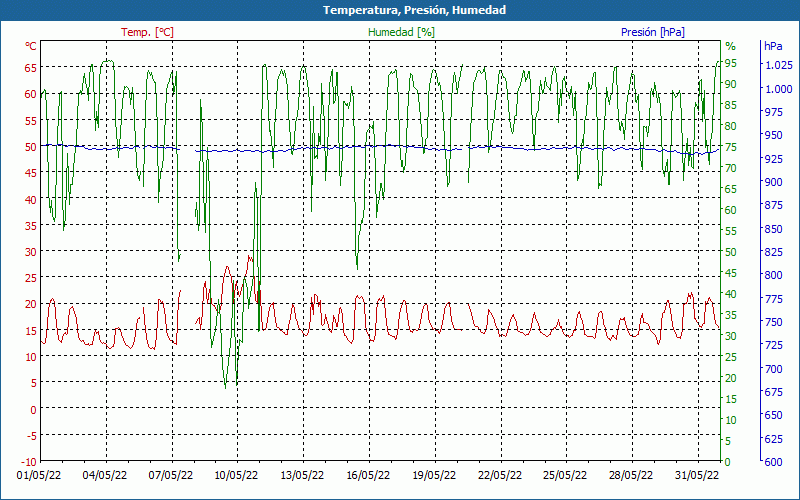Click the '25/05/22' date on the x-axis

pos(565,475)
